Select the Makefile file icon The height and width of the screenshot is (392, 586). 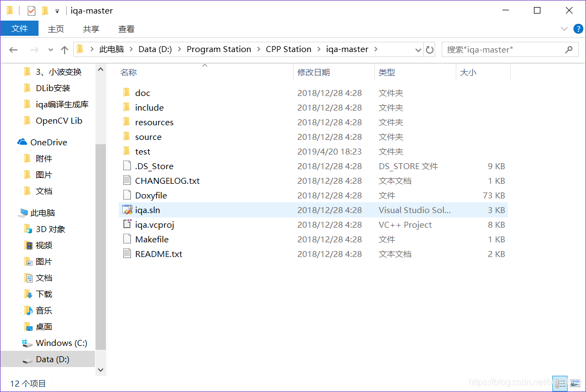pos(127,239)
